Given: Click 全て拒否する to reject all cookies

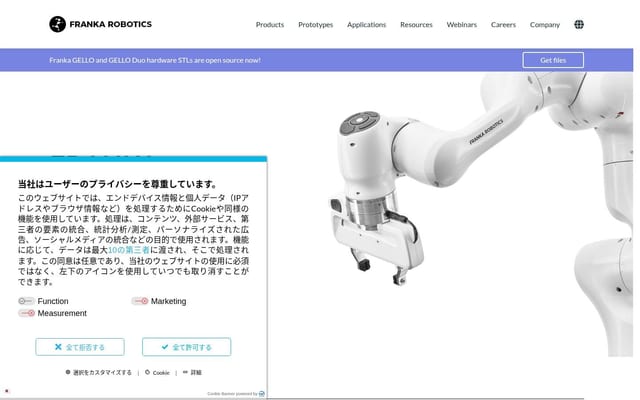Looking at the screenshot, I should coord(80,347).
